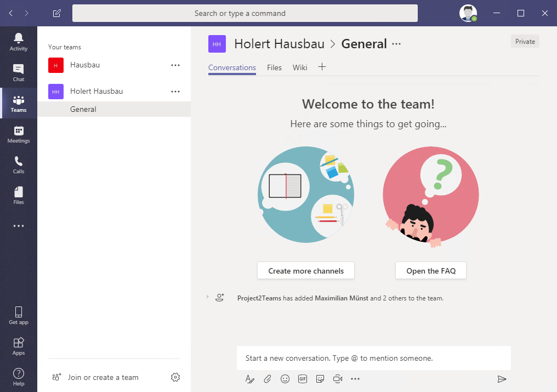This screenshot has height=392, width=557.
Task: Click the Maximilian Münst name
Action: click(x=342, y=298)
